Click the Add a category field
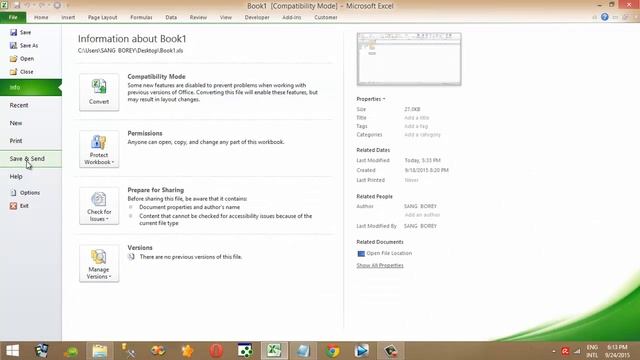 (422, 134)
